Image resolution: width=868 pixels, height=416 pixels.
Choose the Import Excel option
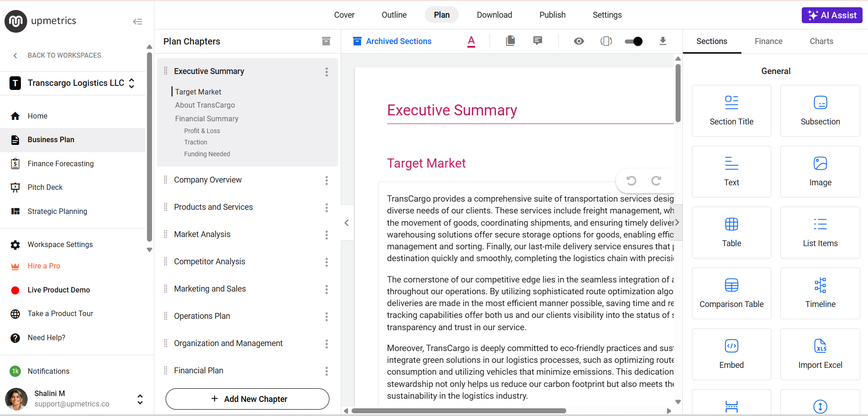tap(820, 354)
